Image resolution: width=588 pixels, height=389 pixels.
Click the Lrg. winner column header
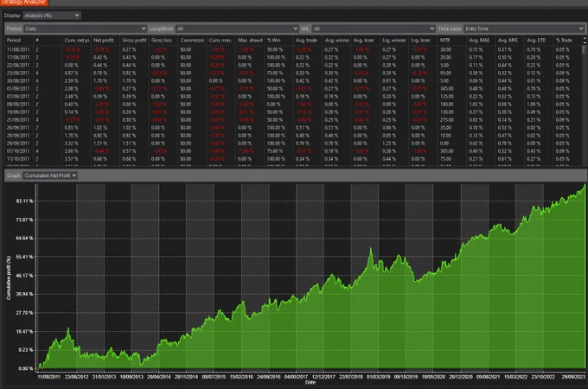[394, 40]
